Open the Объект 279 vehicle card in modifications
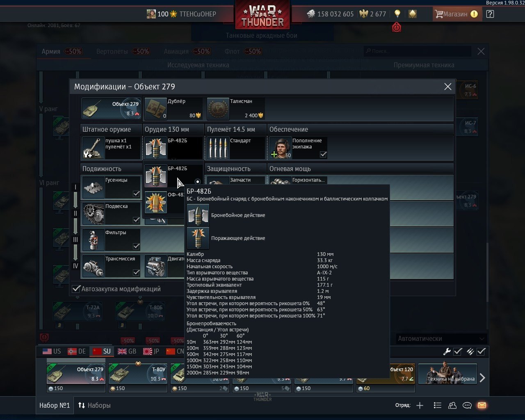The image size is (525, 420). click(x=111, y=108)
